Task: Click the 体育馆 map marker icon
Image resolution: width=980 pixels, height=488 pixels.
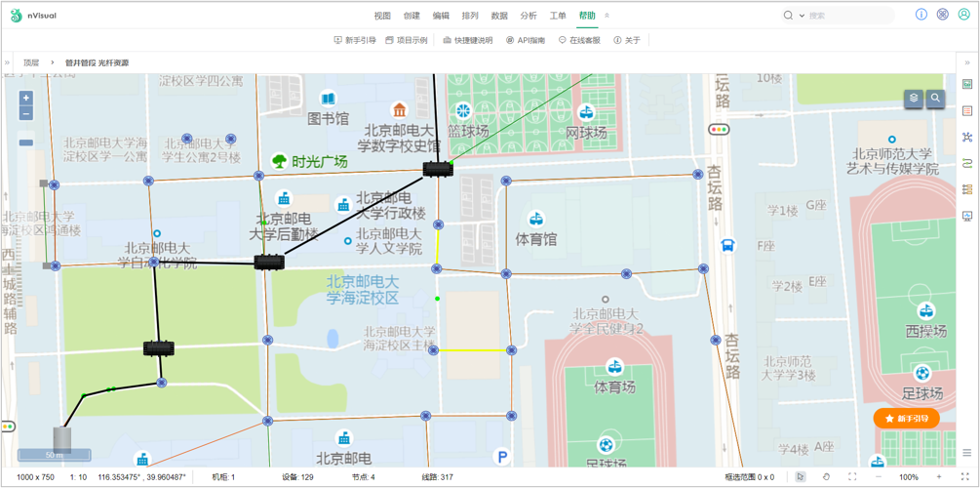Action: [x=535, y=219]
